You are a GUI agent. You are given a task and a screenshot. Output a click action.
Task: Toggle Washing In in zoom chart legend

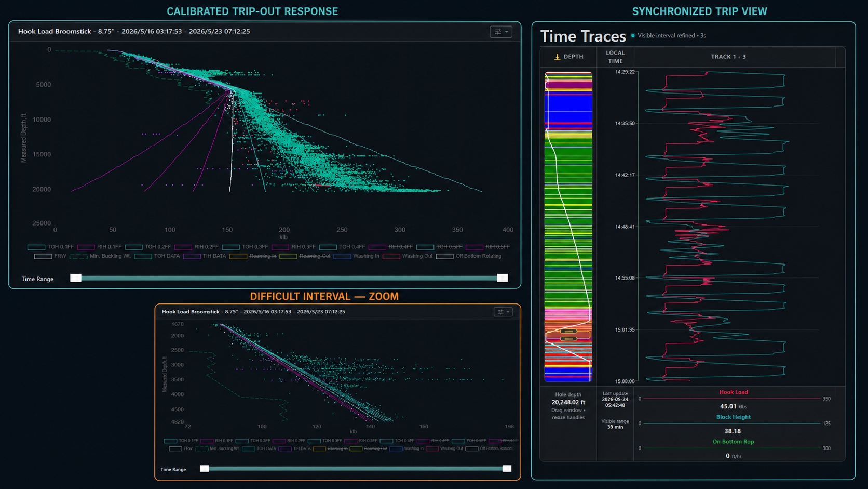point(406,449)
